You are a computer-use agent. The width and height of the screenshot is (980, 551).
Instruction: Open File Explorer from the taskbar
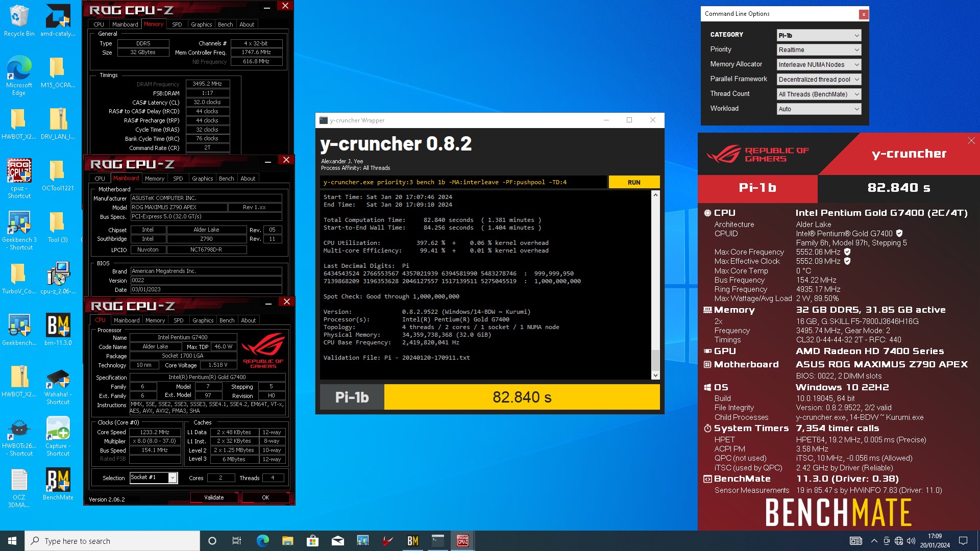point(287,541)
